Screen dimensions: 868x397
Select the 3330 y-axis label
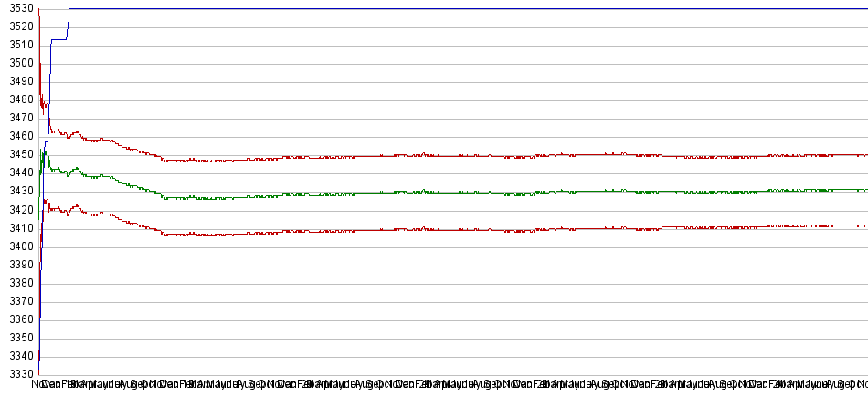[17, 373]
